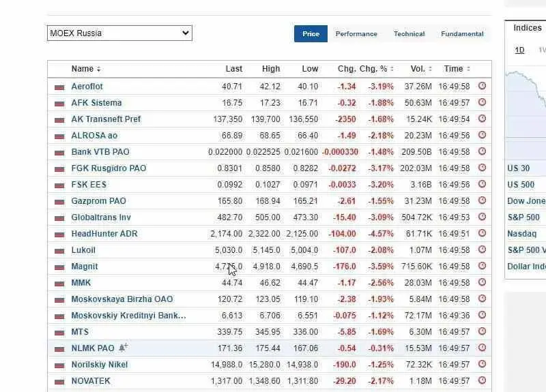Click the clock icon in Lukoil row

coord(482,250)
